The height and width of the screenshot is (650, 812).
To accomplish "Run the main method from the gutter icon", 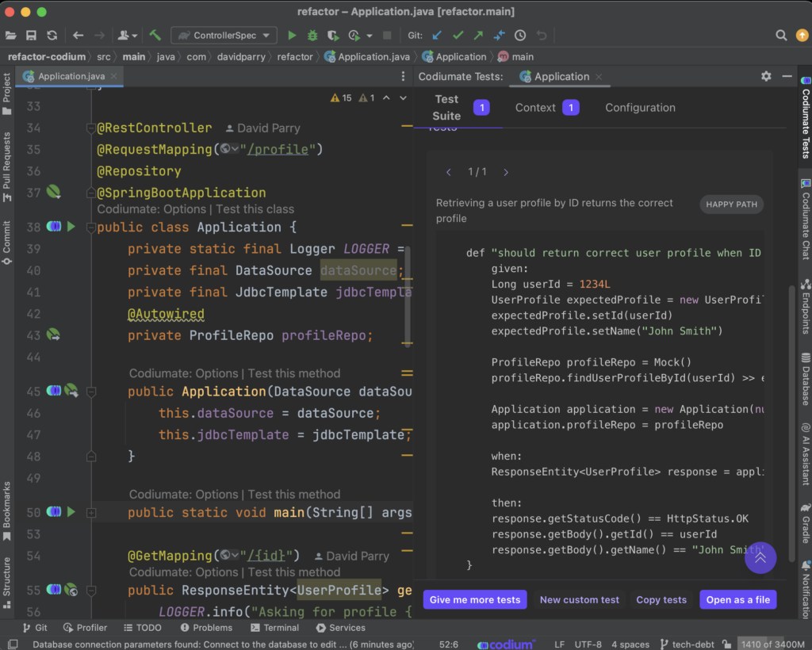I will 70,512.
